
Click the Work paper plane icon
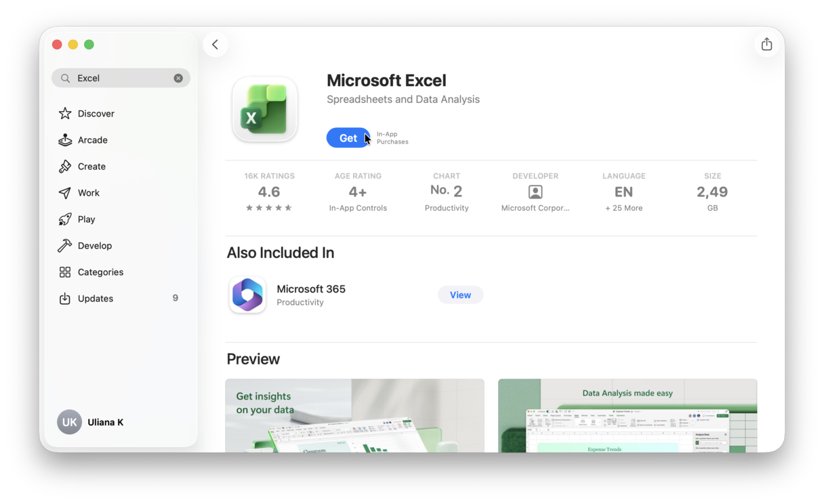click(65, 192)
